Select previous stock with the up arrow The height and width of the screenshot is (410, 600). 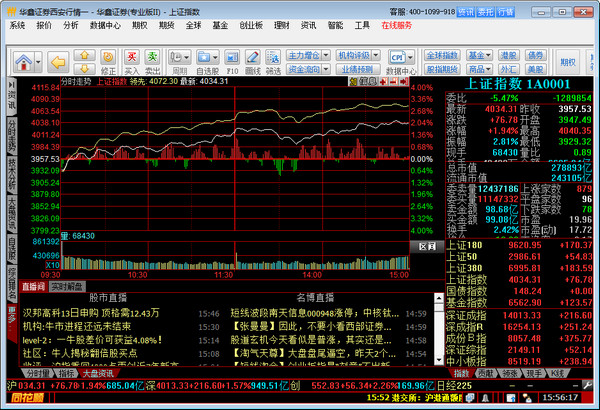click(x=85, y=56)
